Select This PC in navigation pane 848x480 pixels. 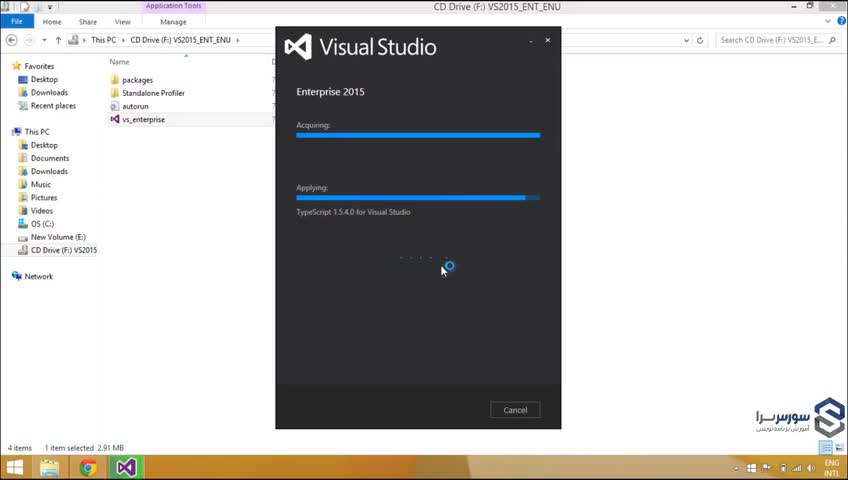[37, 132]
